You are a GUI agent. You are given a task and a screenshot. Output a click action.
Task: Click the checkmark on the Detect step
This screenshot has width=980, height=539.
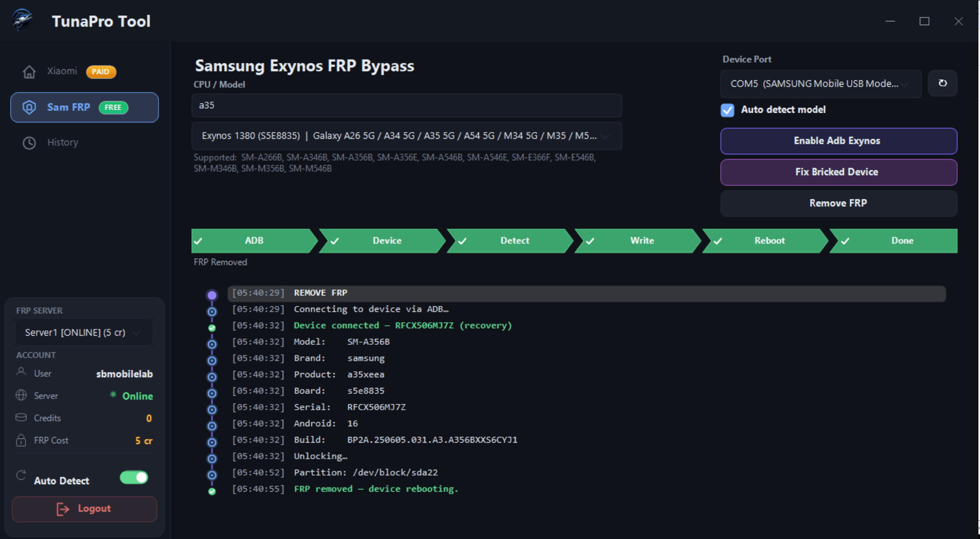pos(462,241)
